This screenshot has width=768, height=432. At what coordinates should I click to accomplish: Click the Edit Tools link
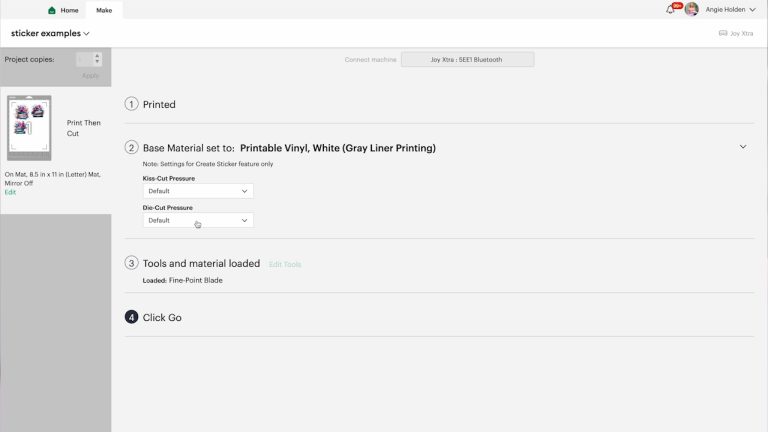click(285, 264)
